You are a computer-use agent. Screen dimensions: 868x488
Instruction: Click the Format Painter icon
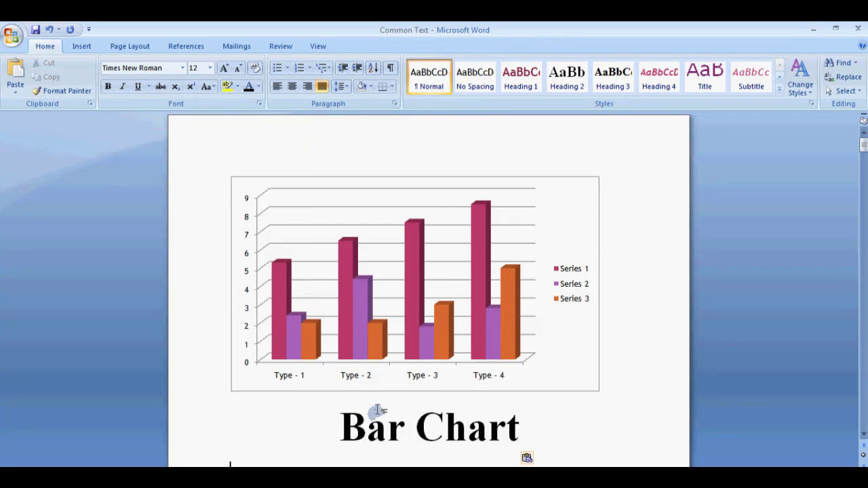36,90
